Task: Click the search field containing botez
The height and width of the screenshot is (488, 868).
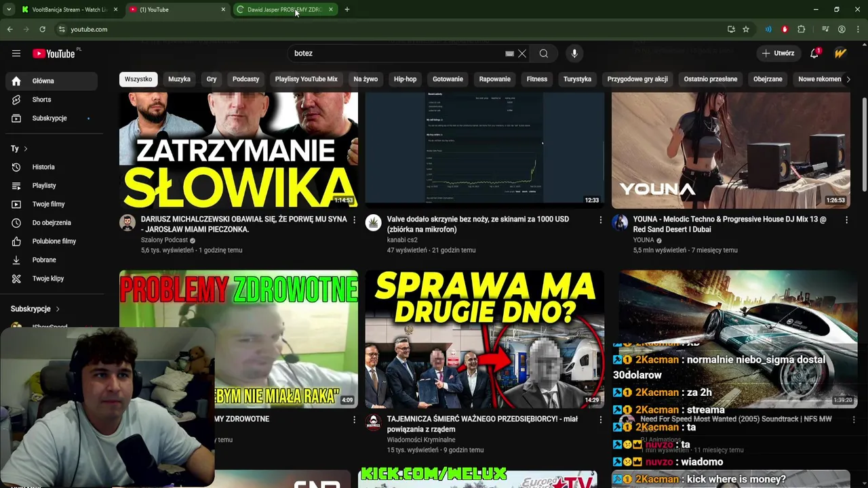Action: click(397, 54)
